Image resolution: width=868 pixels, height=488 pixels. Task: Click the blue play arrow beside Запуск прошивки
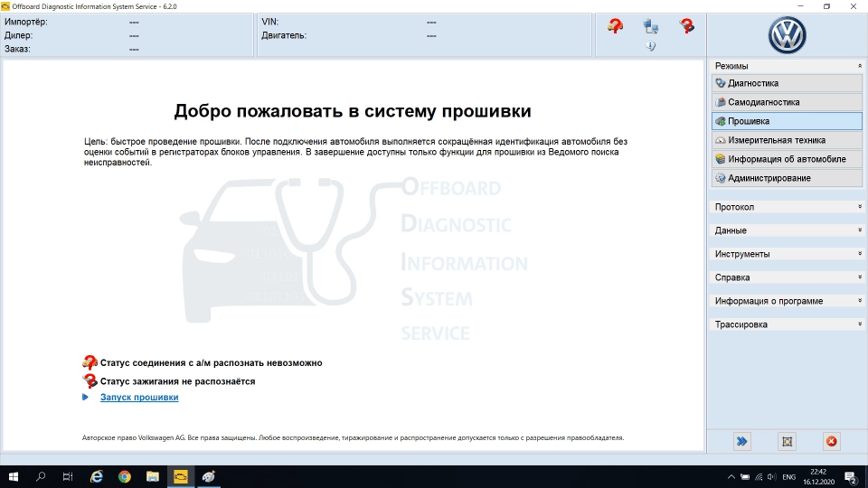(85, 397)
